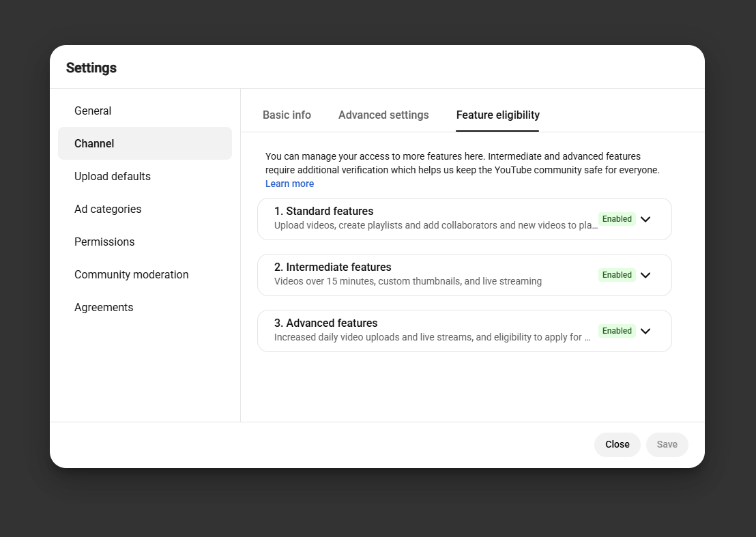Screen dimensions: 756x537
Task: Expand Standard features chevron
Action: [x=645, y=219]
